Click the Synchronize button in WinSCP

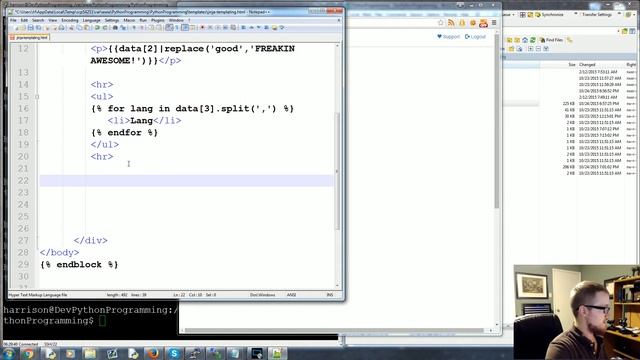549,15
